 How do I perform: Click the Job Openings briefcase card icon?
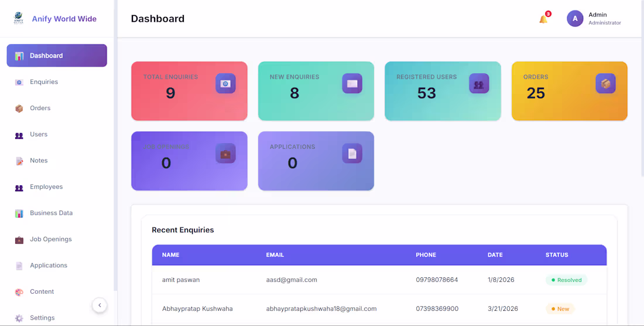[225, 154]
